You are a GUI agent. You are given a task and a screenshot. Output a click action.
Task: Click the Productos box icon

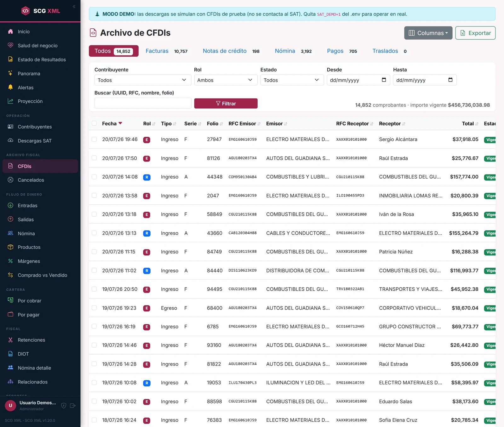tap(10, 247)
